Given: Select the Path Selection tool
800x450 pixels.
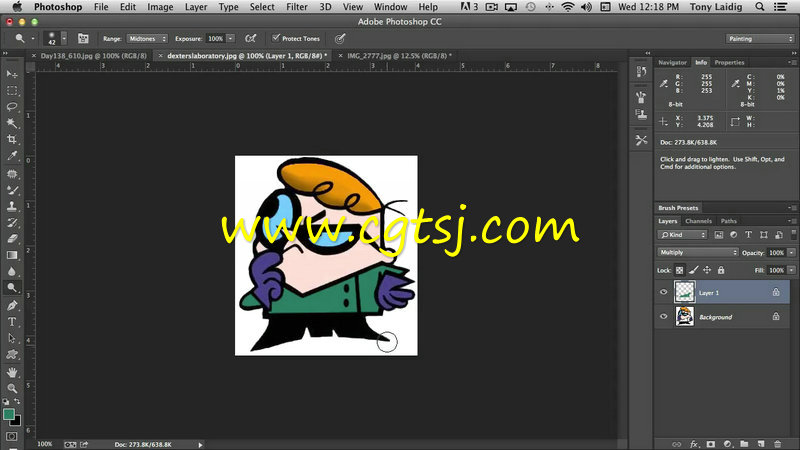Looking at the screenshot, I should [x=12, y=338].
